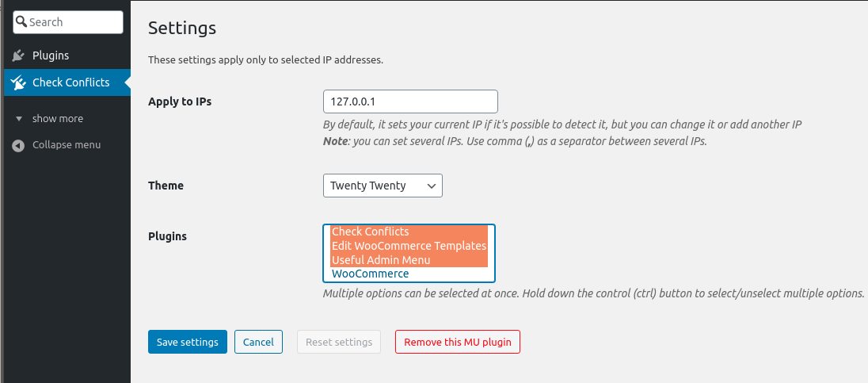Click the triangle beside show more
This screenshot has width=868, height=383.
pyautogui.click(x=19, y=119)
